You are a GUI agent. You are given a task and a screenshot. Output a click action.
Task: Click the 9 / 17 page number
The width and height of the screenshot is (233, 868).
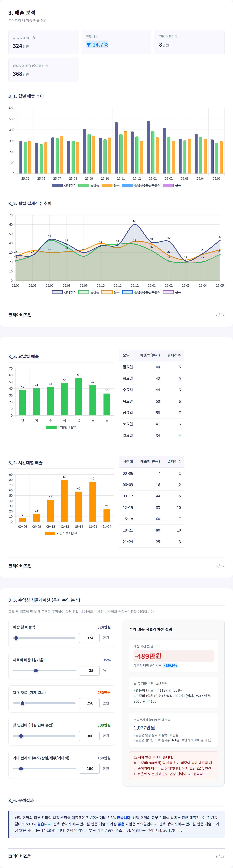click(x=220, y=856)
